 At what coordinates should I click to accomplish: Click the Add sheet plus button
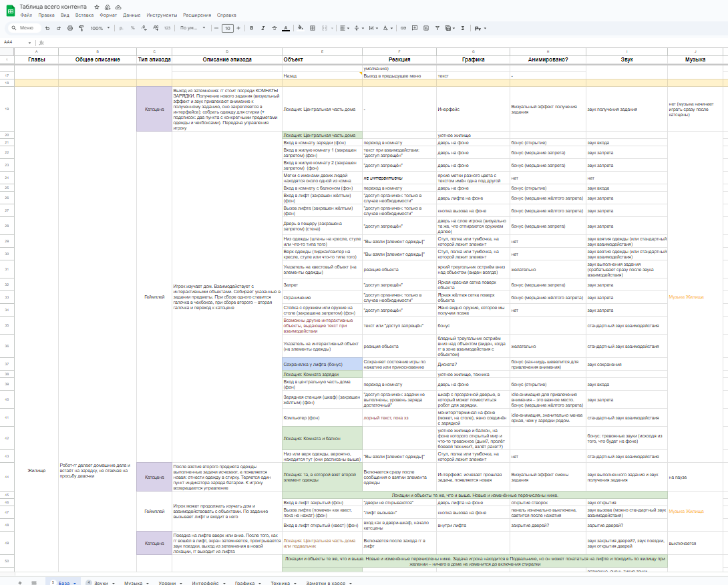[19, 583]
